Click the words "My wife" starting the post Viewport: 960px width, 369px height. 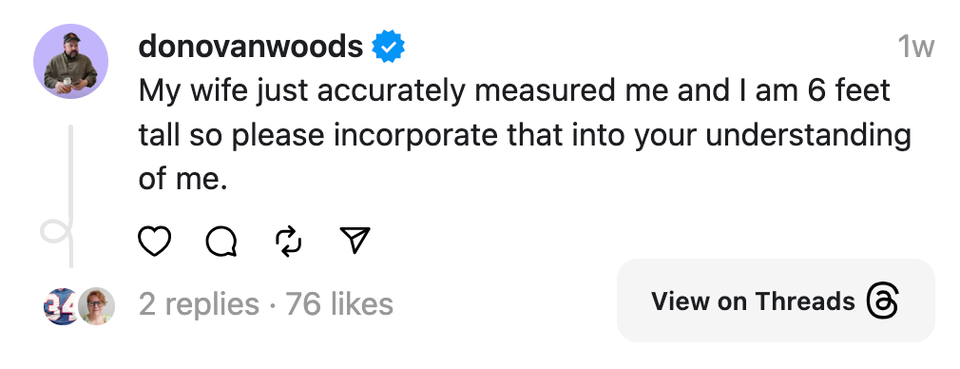[194, 92]
